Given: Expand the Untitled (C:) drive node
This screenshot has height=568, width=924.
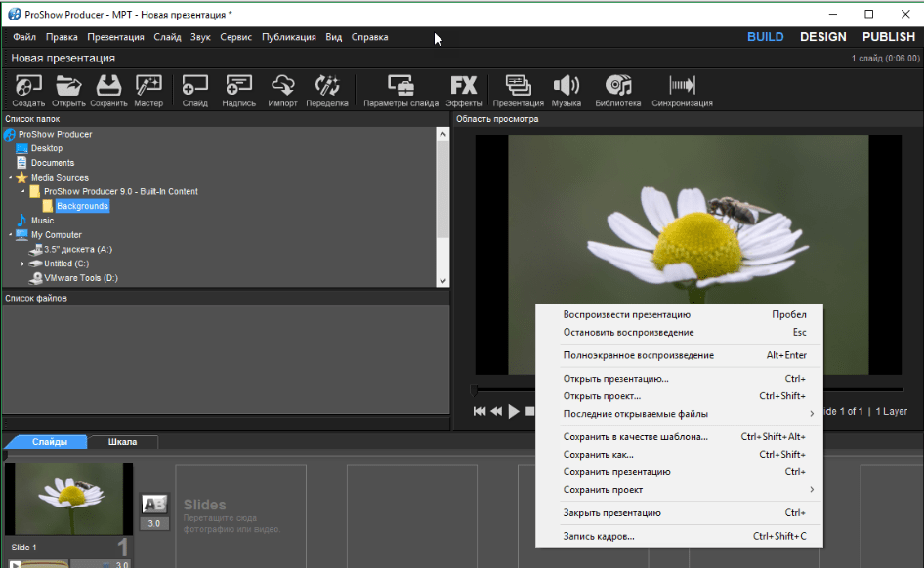Looking at the screenshot, I should pos(23,264).
